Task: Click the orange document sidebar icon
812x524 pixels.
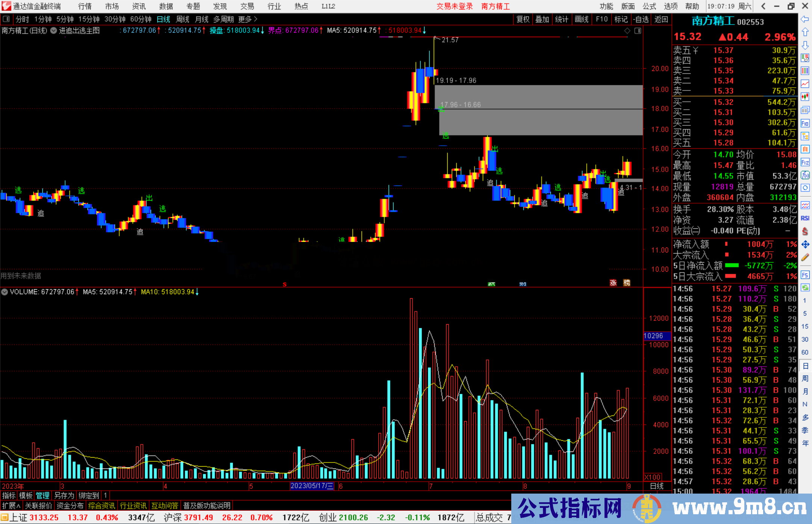Action: 805,149
